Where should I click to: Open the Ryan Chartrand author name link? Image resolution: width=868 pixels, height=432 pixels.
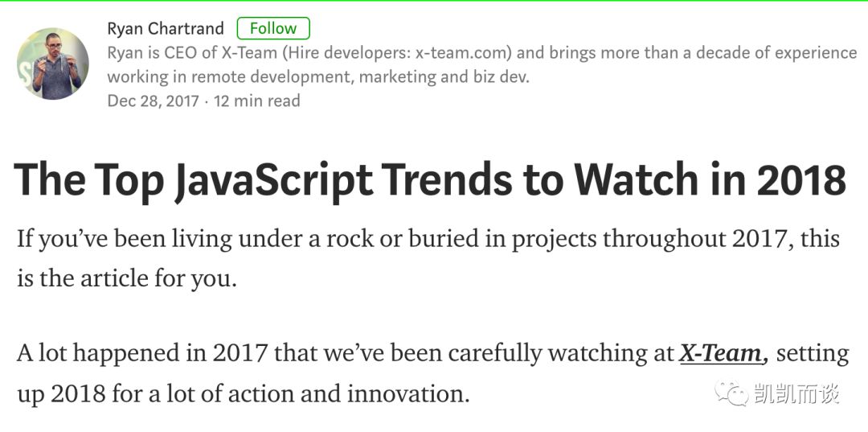click(166, 28)
